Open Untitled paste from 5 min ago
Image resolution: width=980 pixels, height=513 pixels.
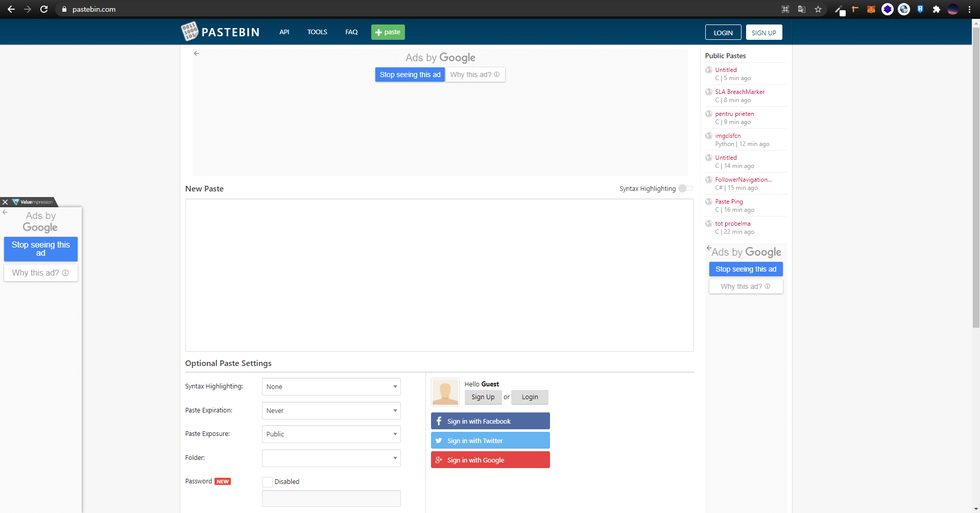pyautogui.click(x=726, y=70)
